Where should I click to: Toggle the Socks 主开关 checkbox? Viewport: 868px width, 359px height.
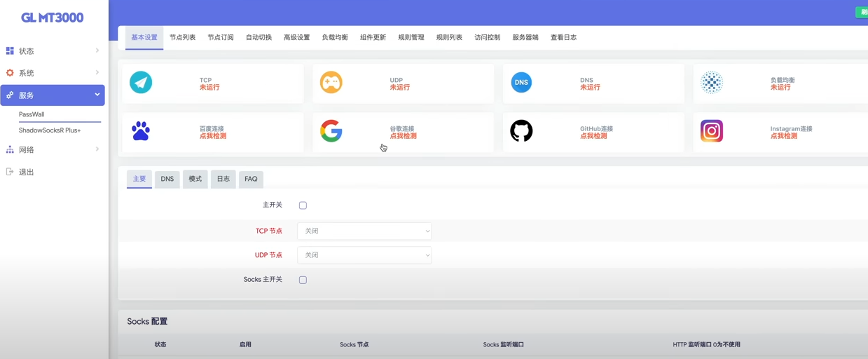[x=303, y=280]
